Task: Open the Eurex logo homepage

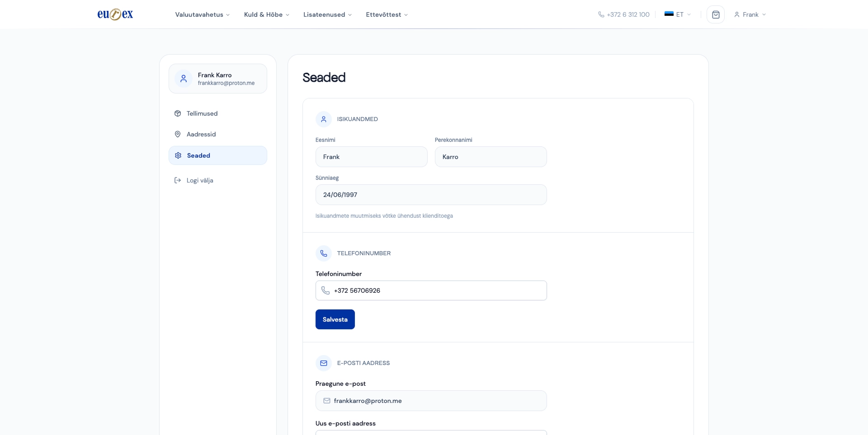Action: coord(115,14)
